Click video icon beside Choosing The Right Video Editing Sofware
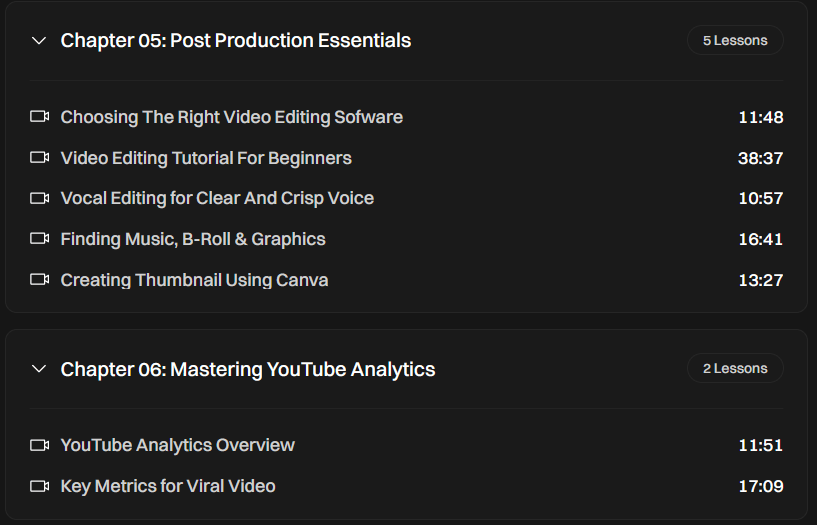Screen dimensions: 817x525 click(x=40, y=117)
